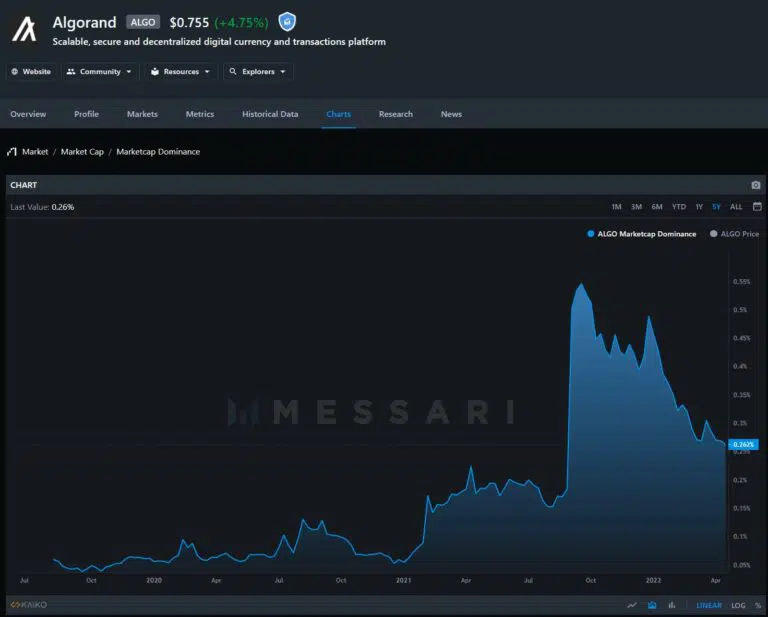Click the 2021 x-axis label
This screenshot has height=617, width=768.
404,580
